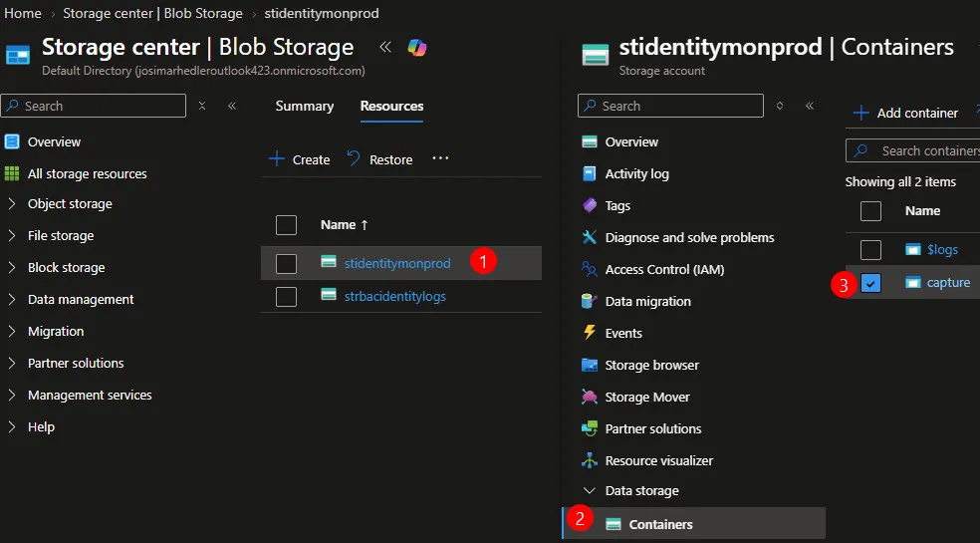980x543 pixels.
Task: Switch to Summary tab
Action: pyautogui.click(x=305, y=106)
